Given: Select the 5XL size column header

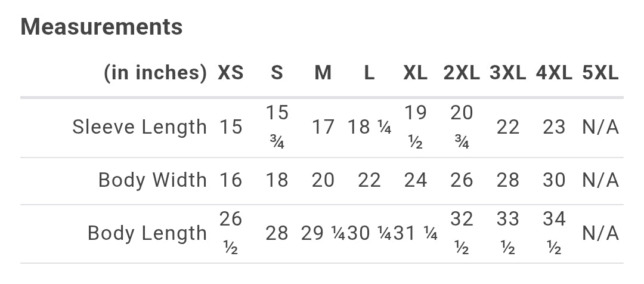Looking at the screenshot, I should pyautogui.click(x=600, y=73).
